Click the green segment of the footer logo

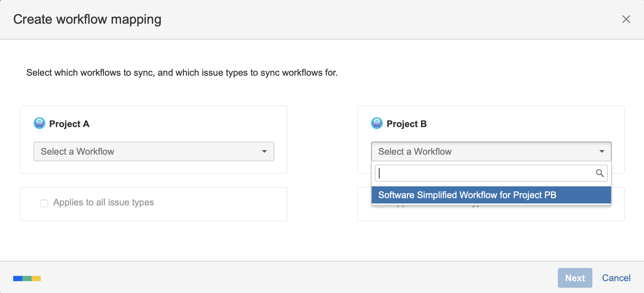coord(27,279)
